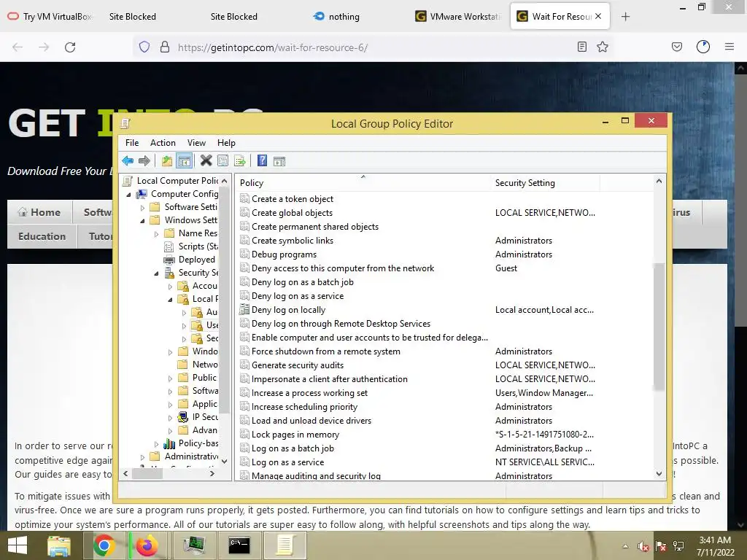Select 'Force shutdown from a remote system'
The height and width of the screenshot is (560, 747).
(326, 351)
